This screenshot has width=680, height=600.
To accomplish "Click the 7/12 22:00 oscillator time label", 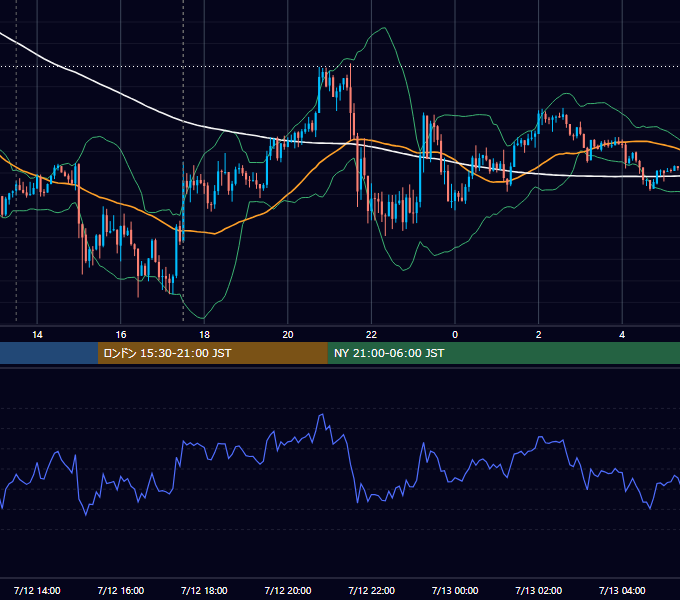I will (371, 590).
